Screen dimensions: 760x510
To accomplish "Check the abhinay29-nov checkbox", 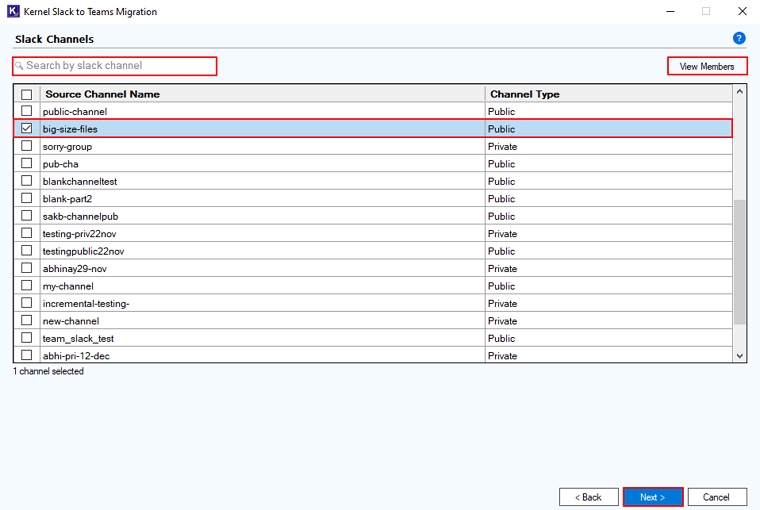I will click(27, 268).
